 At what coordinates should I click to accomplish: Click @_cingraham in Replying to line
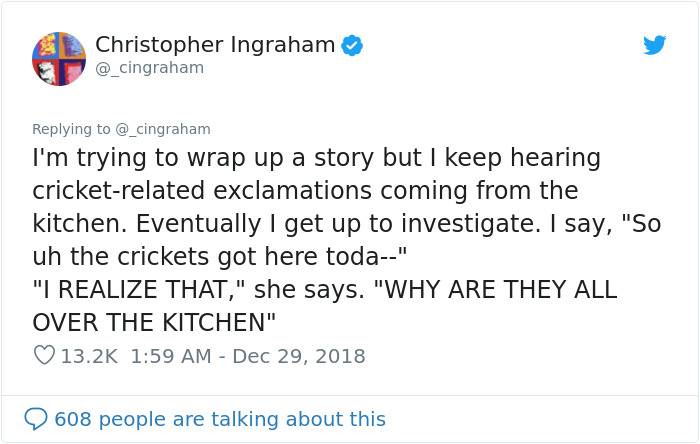163,129
